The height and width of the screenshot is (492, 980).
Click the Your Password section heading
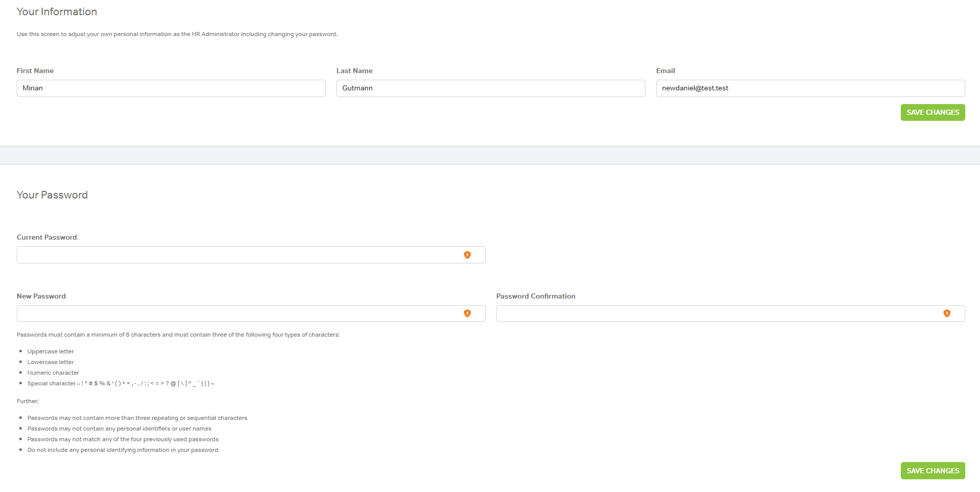[52, 195]
